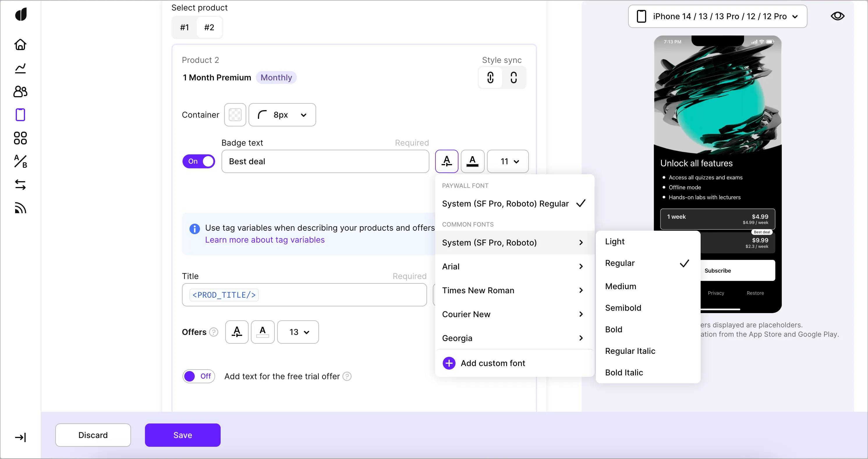
Task: Toggle the preview eye icon
Action: (837, 16)
